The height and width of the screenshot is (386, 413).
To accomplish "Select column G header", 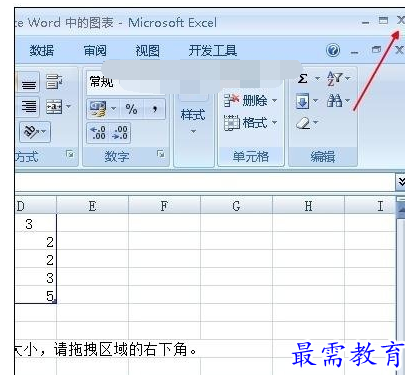I will tap(236, 206).
